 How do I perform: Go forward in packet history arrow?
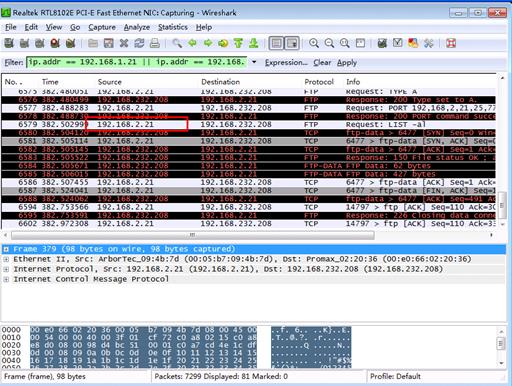[x=208, y=43]
